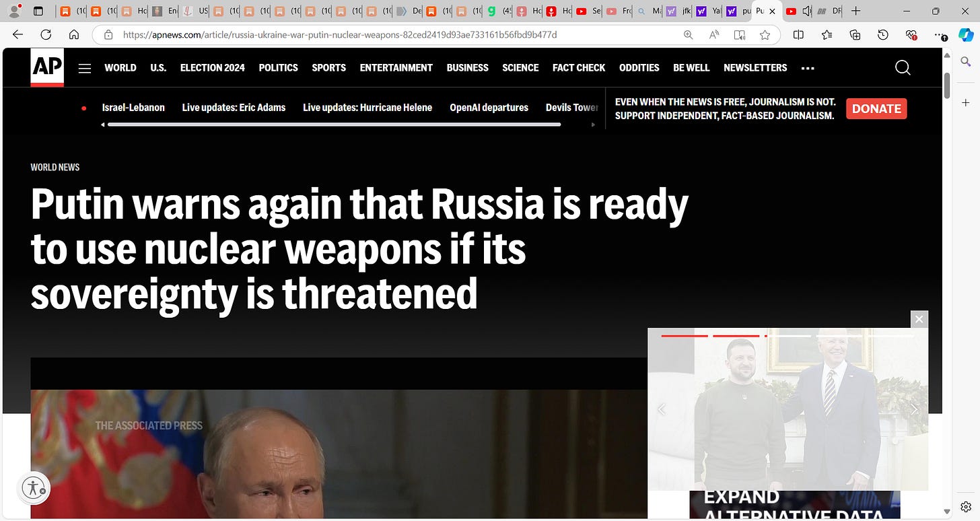980x521 pixels.
Task: Open Live updates: Eric Adams link
Action: coord(234,108)
